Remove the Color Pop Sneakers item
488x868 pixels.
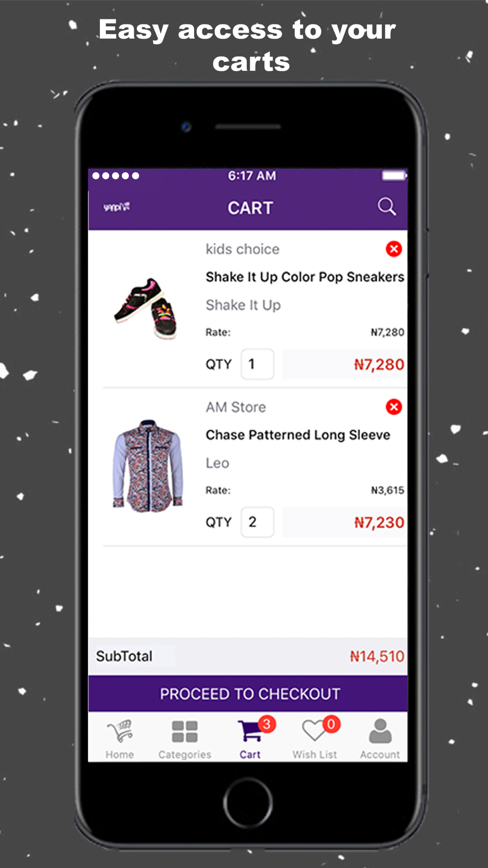[x=394, y=249]
